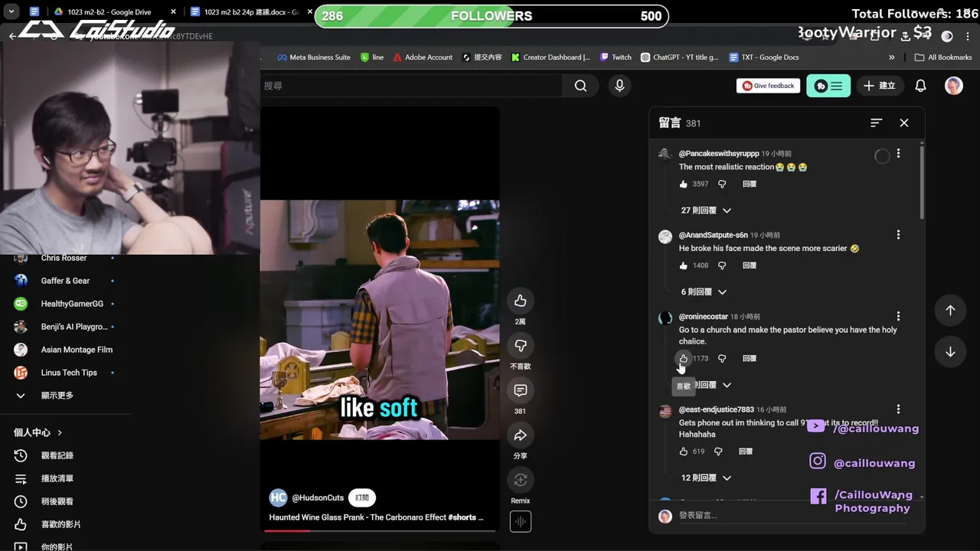Open the notifications bell

click(921, 86)
